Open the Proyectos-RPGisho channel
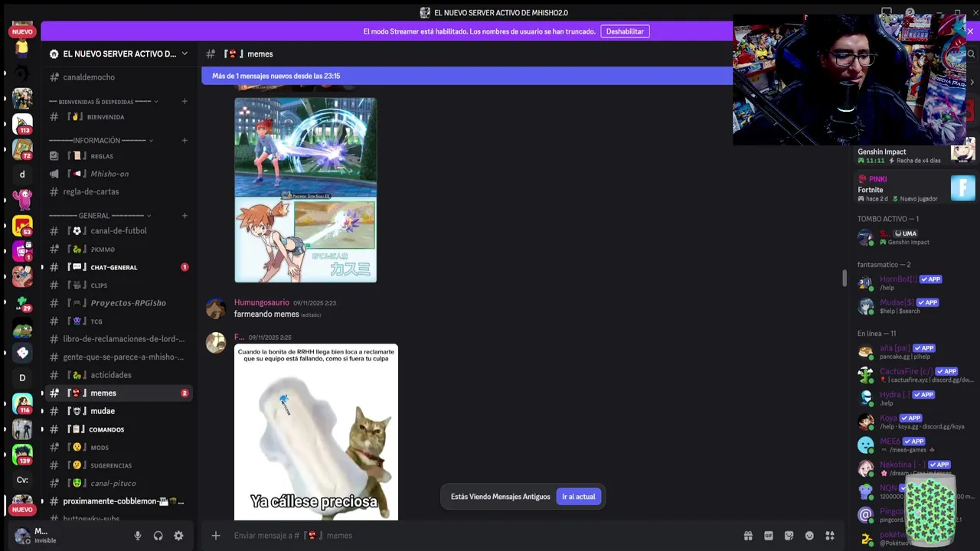This screenshot has width=980, height=551. (119, 303)
